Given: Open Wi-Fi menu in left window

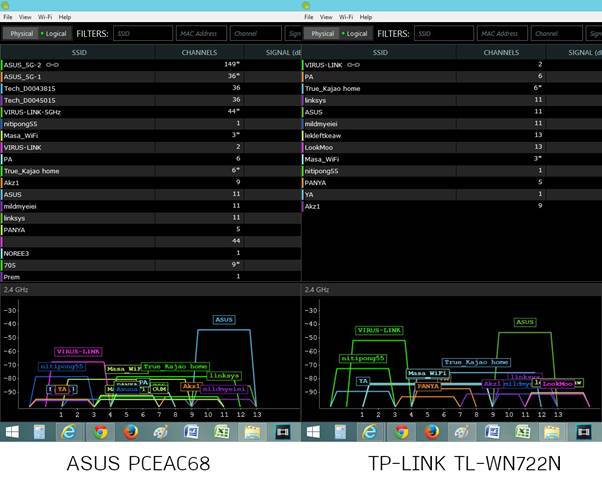Looking at the screenshot, I should [x=45, y=17].
